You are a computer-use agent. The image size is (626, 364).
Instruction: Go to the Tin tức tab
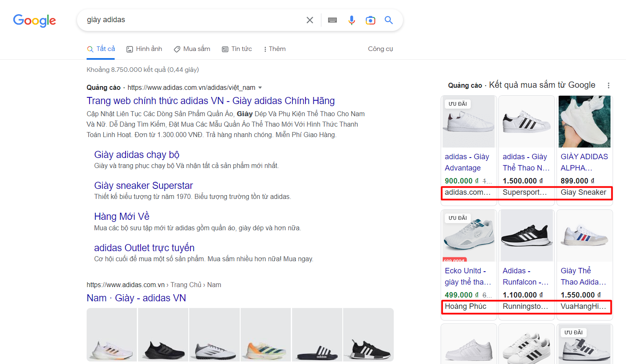tap(237, 49)
